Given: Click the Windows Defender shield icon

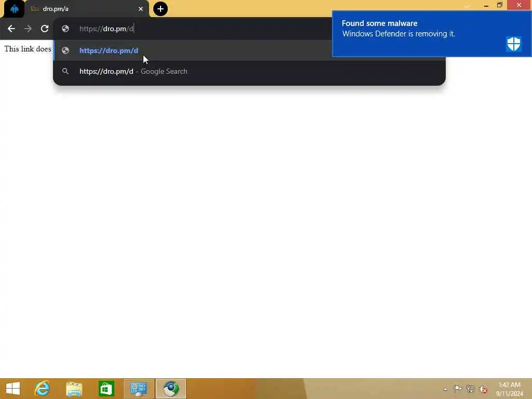Looking at the screenshot, I should [x=513, y=44].
